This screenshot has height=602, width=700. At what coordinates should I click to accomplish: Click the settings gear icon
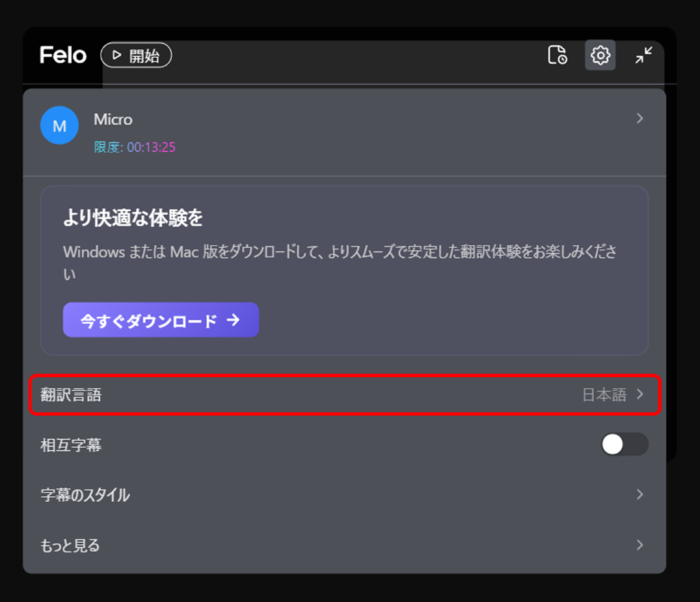pos(600,55)
